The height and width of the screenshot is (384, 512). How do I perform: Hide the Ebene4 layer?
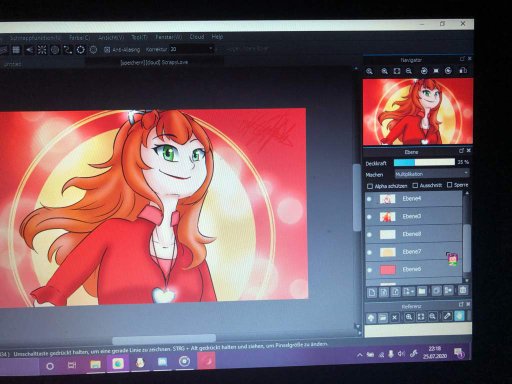click(369, 199)
